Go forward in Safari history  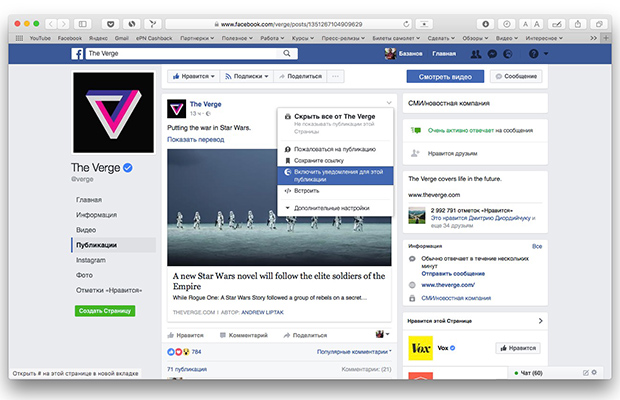click(63, 24)
